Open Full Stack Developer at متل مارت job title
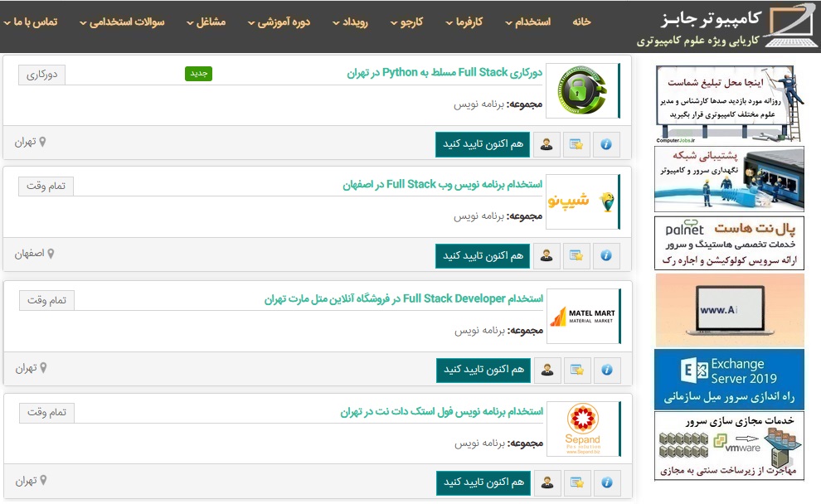This screenshot has width=821, height=504. (404, 299)
